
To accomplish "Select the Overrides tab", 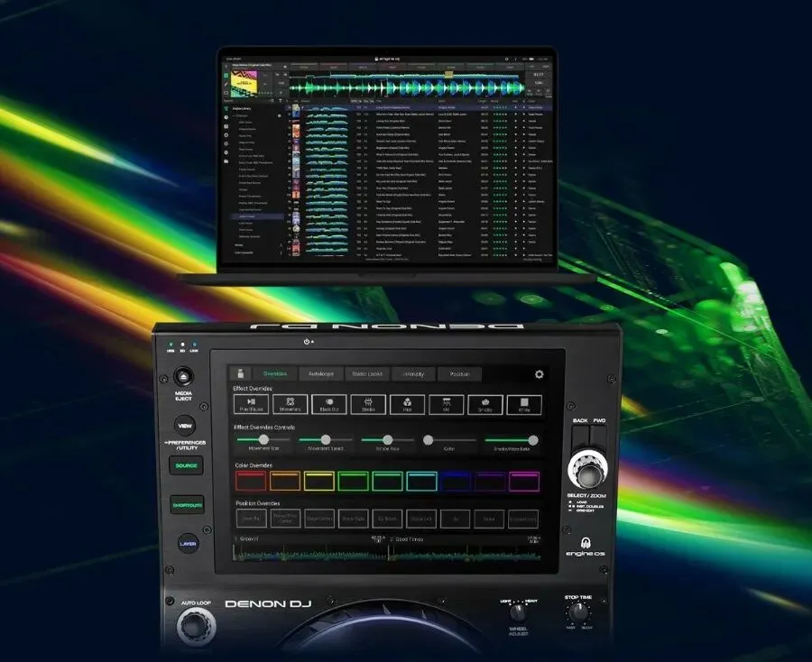I will 275,373.
